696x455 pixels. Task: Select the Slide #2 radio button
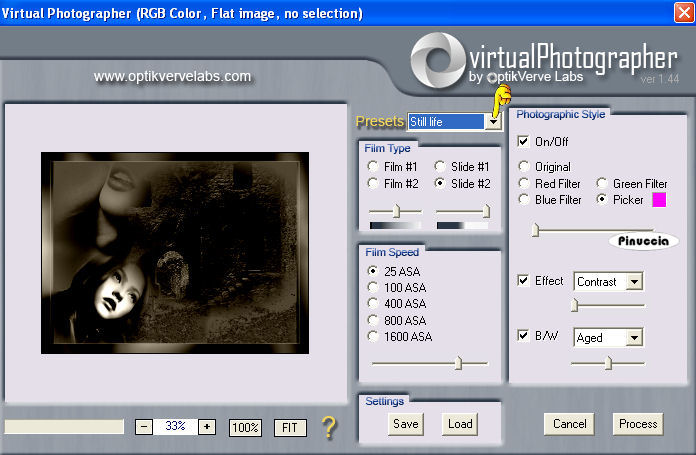click(440, 183)
